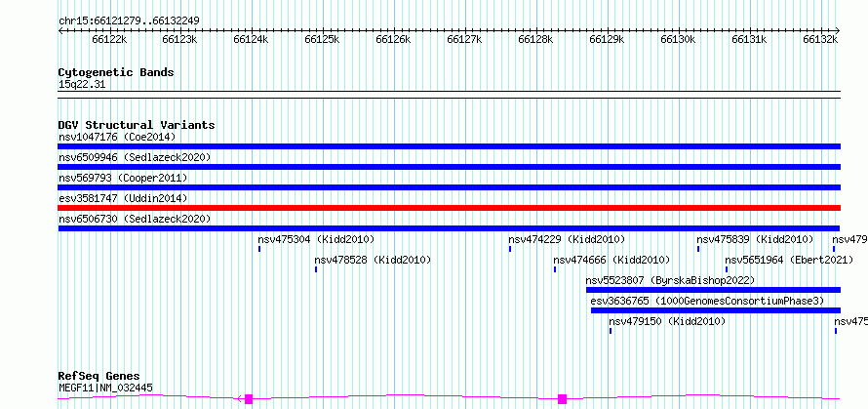Viewport: 868px width, 409px height.
Task: Click the nsv474229 (Kidd2010) label
Action: pos(567,239)
